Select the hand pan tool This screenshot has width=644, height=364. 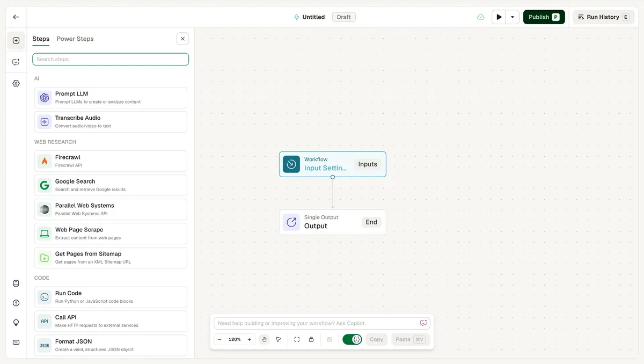[264, 339]
